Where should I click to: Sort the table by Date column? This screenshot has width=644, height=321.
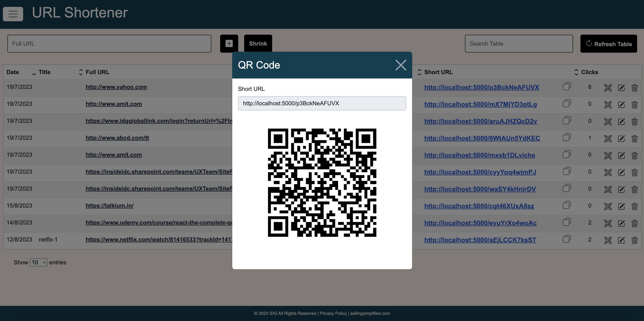click(13, 72)
